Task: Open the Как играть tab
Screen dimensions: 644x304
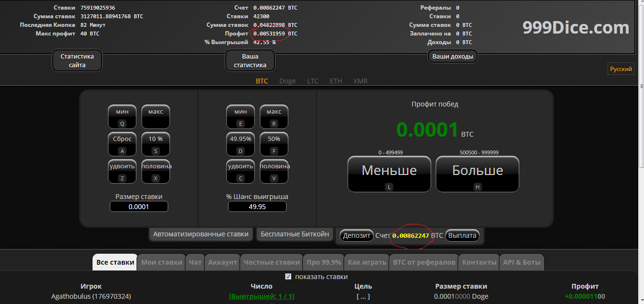Action: [367, 262]
